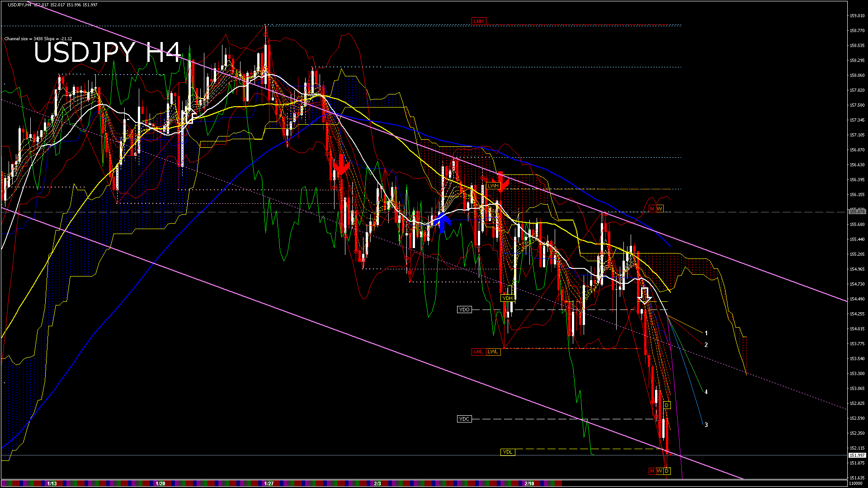Viewport: 868px width, 488px height.
Task: Click the 152.825 price axis label
Action: [x=857, y=404]
